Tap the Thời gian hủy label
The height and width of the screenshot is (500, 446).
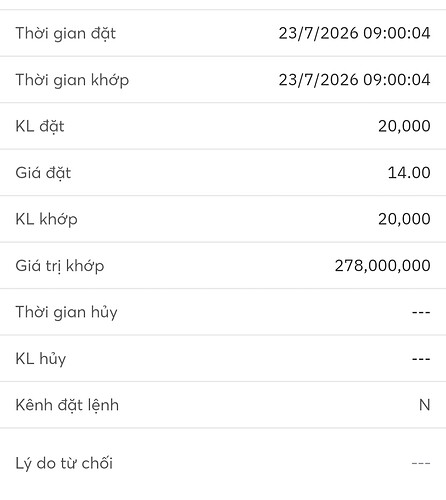coord(66,313)
